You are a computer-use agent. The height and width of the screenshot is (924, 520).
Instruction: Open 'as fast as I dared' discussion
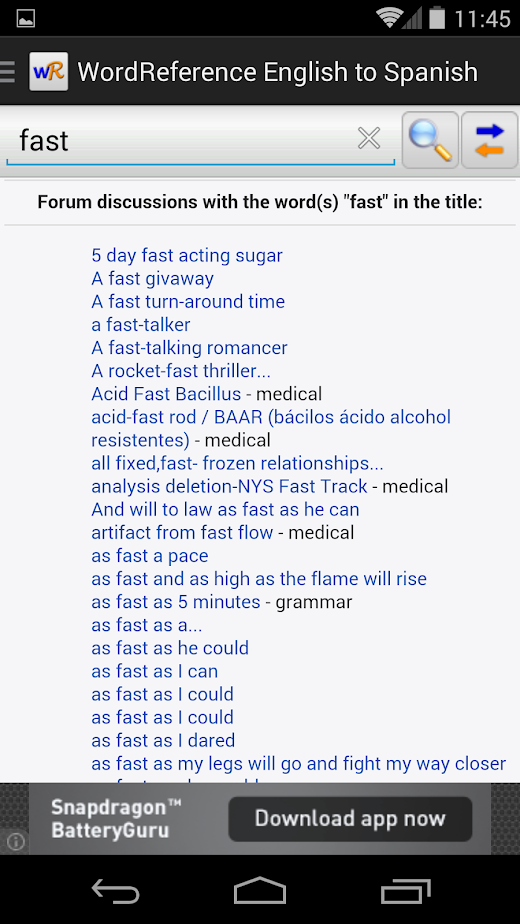(163, 740)
